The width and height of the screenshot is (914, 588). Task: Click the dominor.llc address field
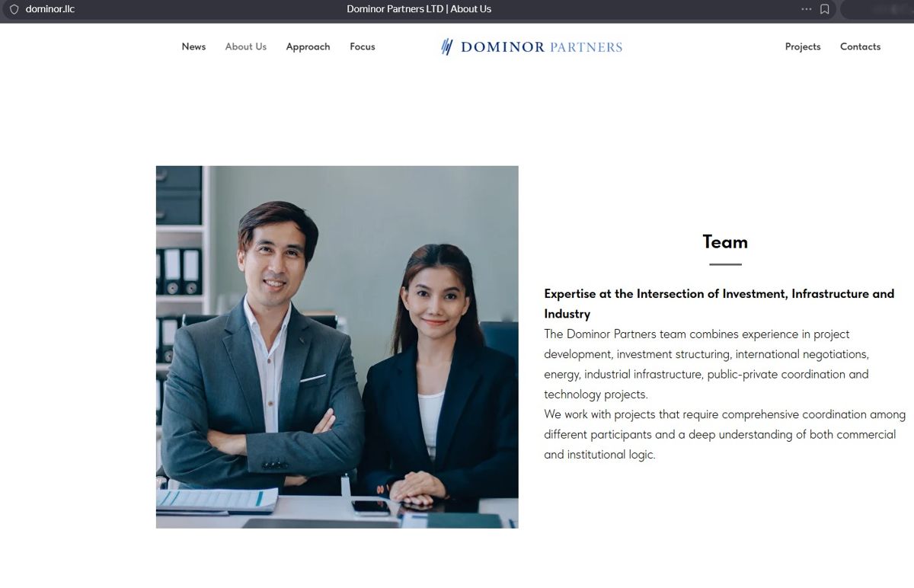tap(50, 9)
